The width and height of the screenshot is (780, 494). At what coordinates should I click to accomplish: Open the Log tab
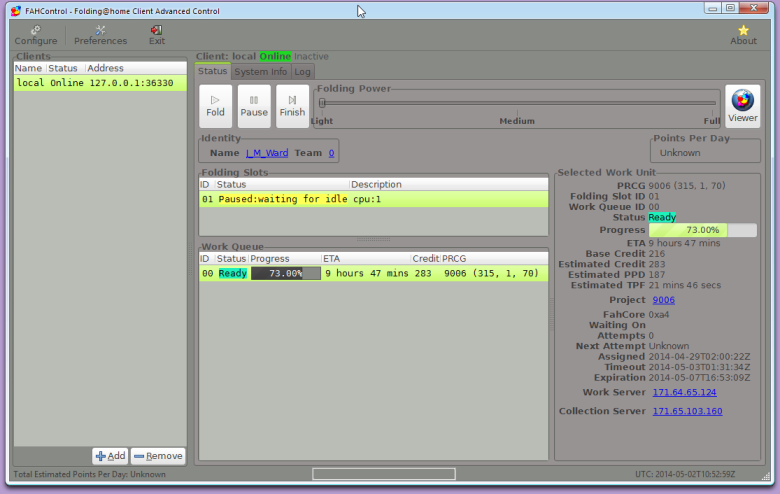point(302,72)
